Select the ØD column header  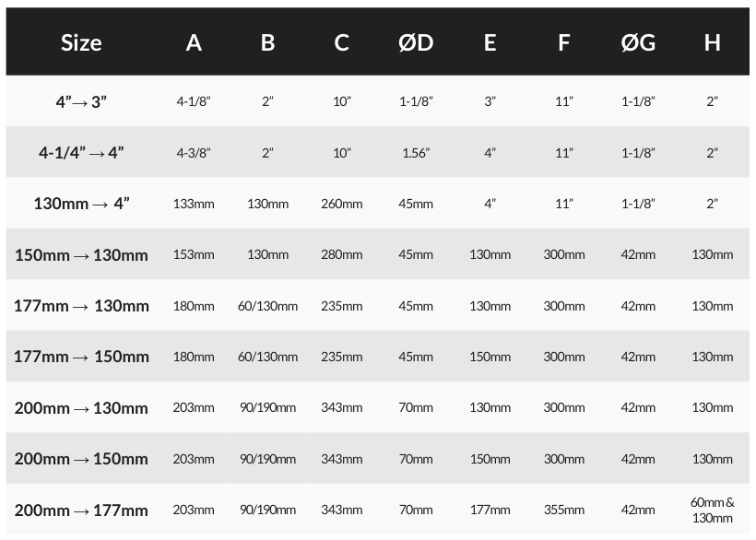[x=416, y=42]
